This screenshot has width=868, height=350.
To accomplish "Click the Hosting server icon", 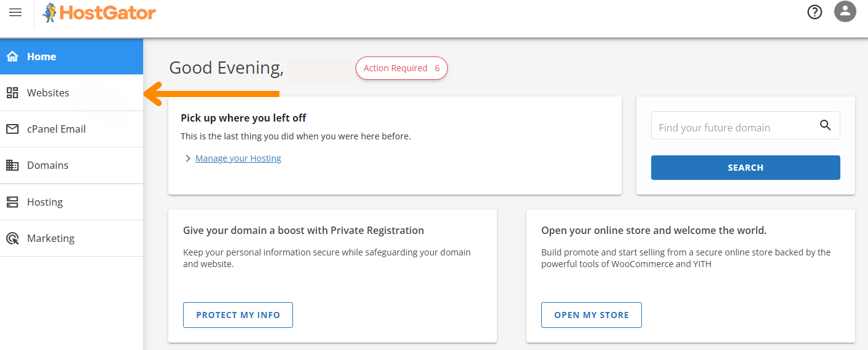I will [x=12, y=202].
